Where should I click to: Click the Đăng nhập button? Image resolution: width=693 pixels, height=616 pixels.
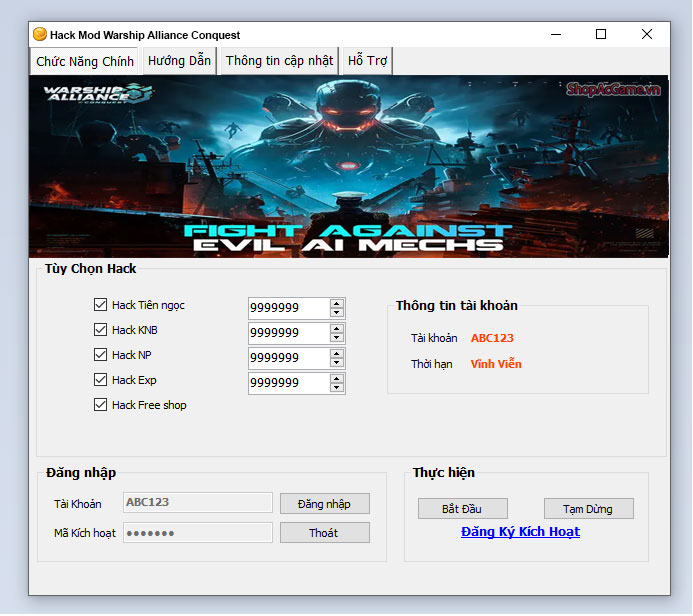click(324, 504)
